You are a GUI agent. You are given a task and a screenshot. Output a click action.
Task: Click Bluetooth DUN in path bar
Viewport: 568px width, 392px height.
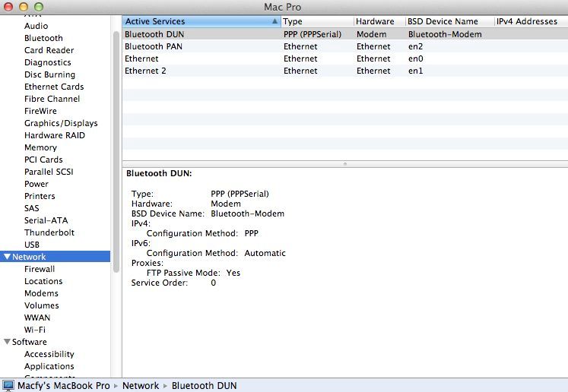204,386
